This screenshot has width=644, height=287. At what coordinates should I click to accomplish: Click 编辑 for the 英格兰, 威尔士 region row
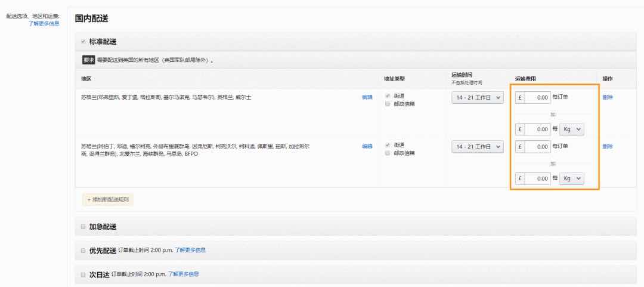pyautogui.click(x=367, y=97)
